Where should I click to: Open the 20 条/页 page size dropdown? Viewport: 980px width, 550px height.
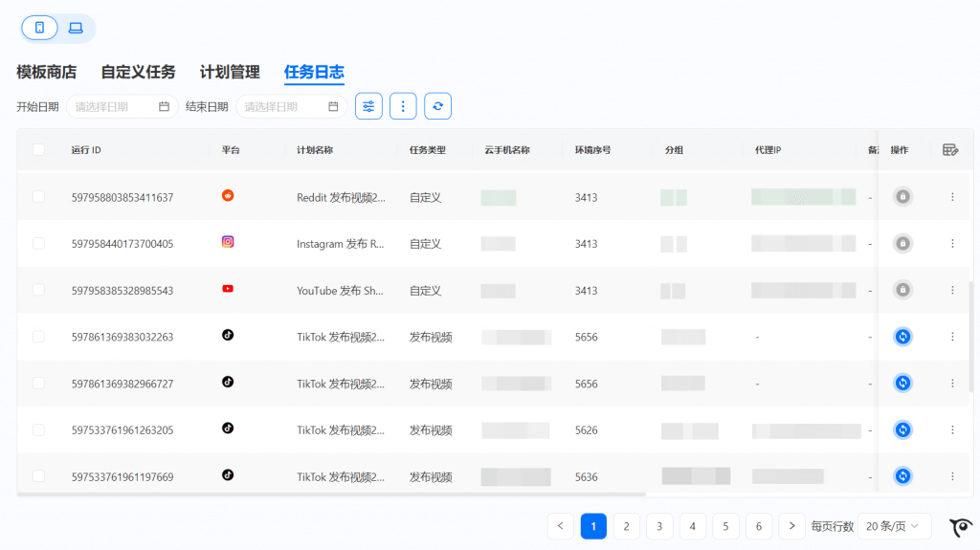(894, 526)
